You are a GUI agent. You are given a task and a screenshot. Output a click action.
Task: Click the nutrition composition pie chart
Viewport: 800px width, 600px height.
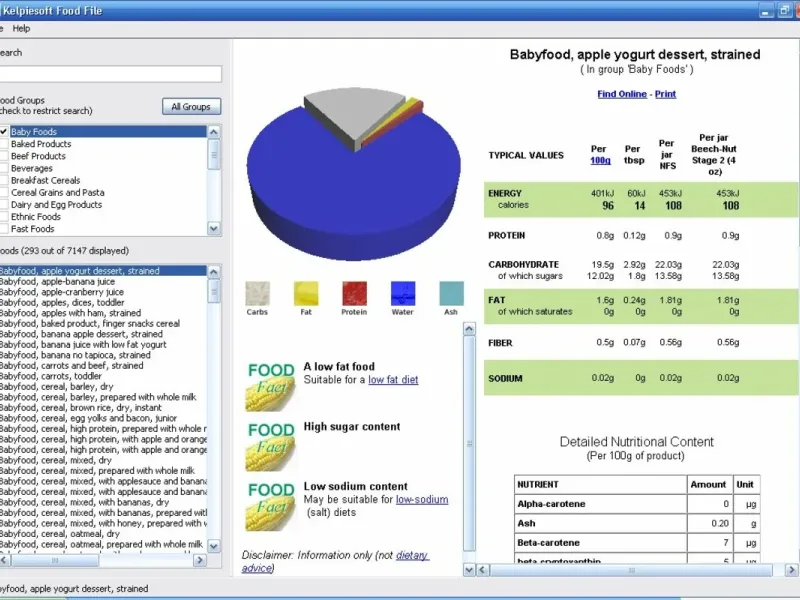(354, 173)
